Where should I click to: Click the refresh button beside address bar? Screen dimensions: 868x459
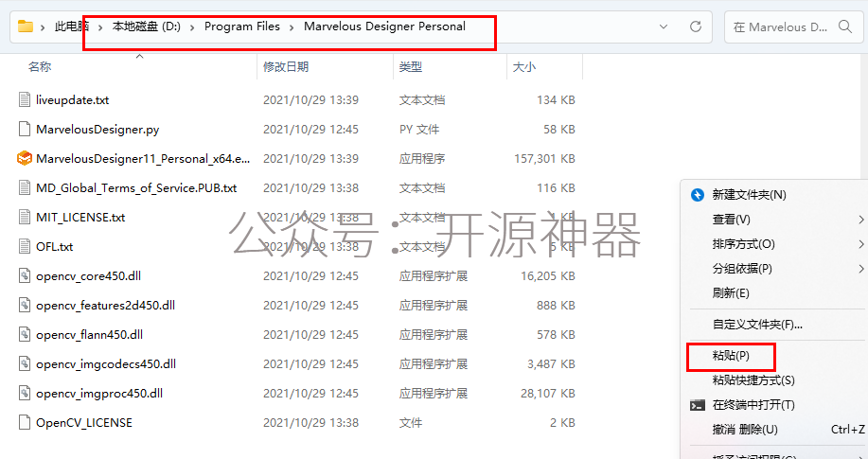point(696,26)
